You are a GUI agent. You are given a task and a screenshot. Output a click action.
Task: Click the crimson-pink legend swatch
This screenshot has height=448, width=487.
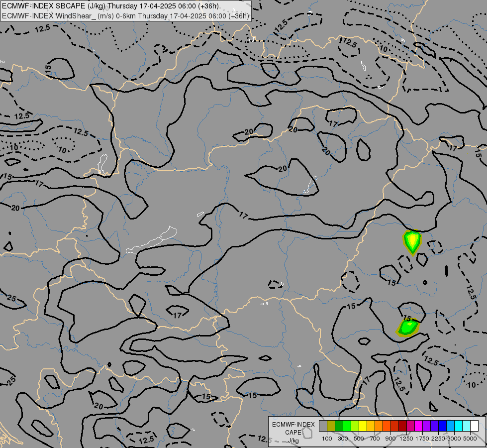410,426
